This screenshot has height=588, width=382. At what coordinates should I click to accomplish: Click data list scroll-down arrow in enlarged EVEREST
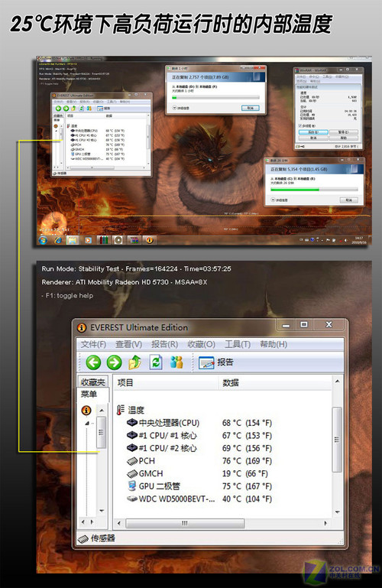(x=337, y=512)
